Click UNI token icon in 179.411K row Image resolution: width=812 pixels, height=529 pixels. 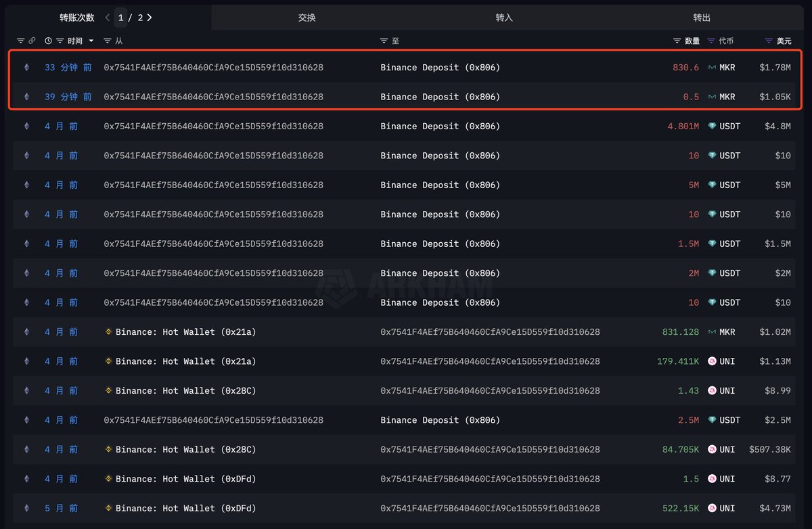(x=712, y=361)
